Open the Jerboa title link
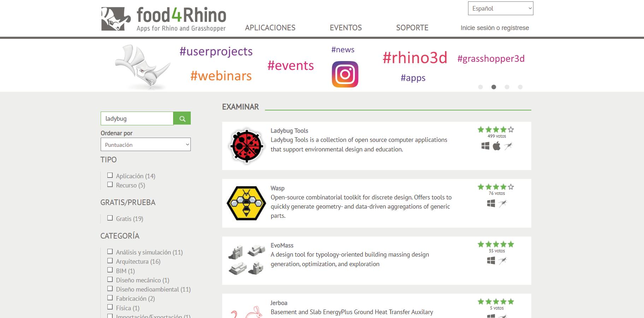The width and height of the screenshot is (644, 318). [x=279, y=303]
